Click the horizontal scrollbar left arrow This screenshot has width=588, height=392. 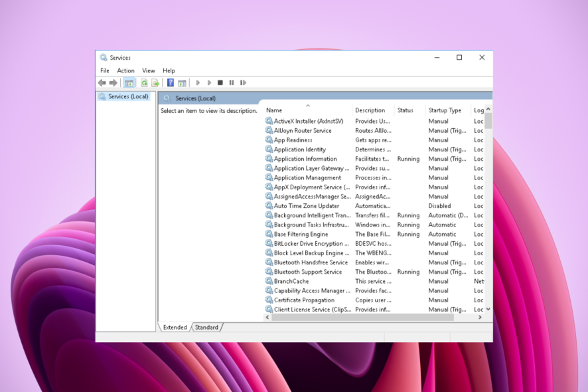click(267, 318)
